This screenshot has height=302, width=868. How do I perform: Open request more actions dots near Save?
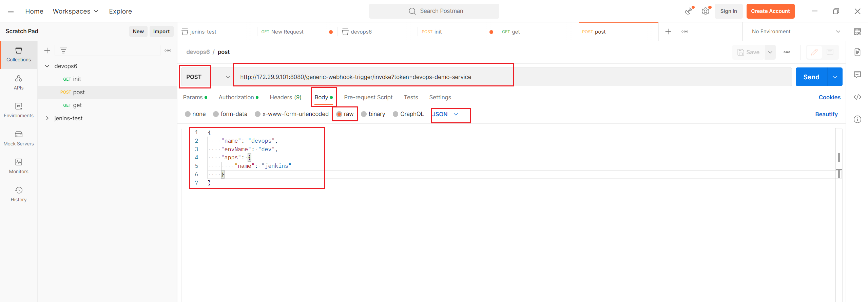[787, 52]
